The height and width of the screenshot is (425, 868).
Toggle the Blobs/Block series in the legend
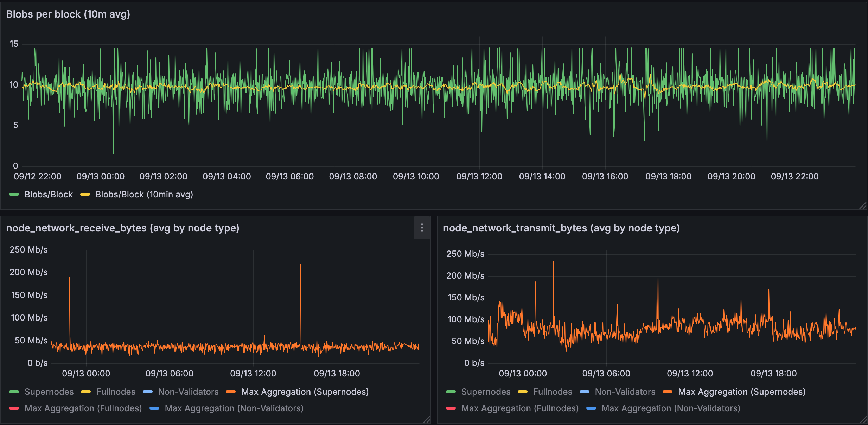[x=49, y=194]
